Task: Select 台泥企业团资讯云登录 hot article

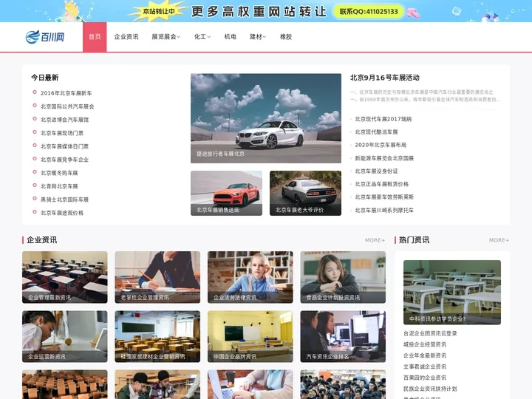Action: (430, 333)
